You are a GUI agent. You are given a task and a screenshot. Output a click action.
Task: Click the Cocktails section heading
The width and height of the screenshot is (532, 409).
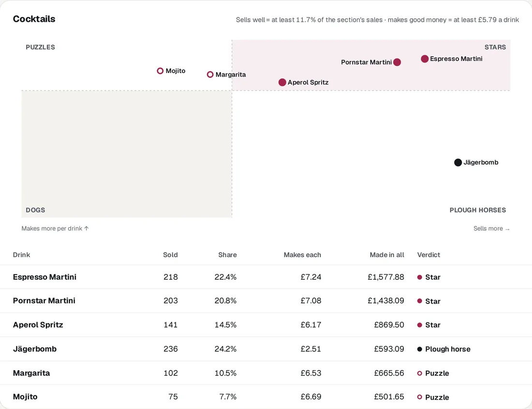click(x=34, y=19)
